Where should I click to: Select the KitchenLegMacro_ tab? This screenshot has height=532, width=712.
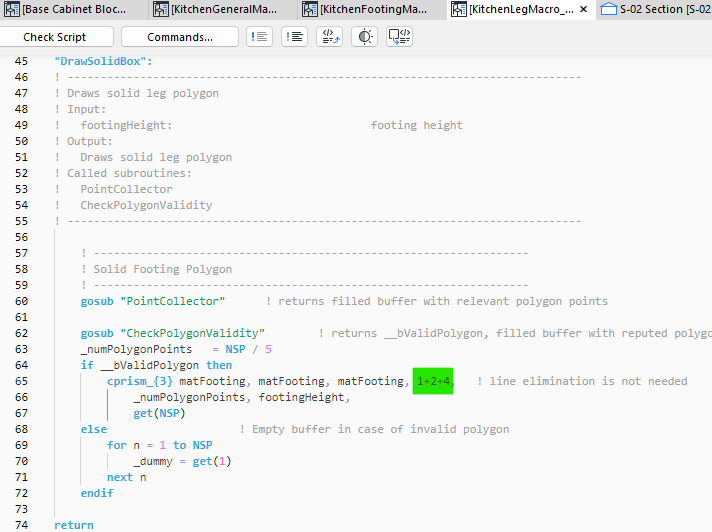tap(521, 9)
